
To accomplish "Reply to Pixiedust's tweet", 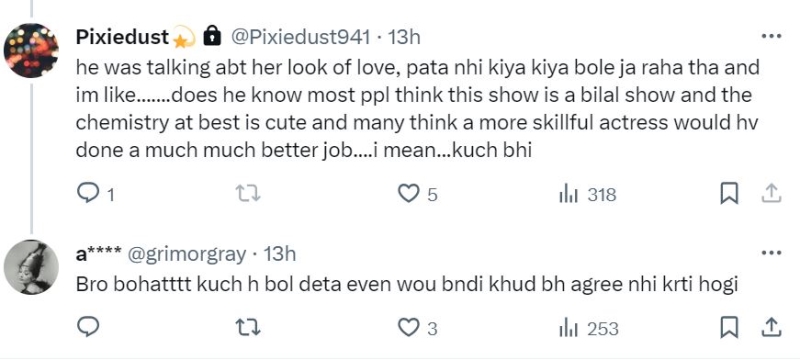I will 95,194.
